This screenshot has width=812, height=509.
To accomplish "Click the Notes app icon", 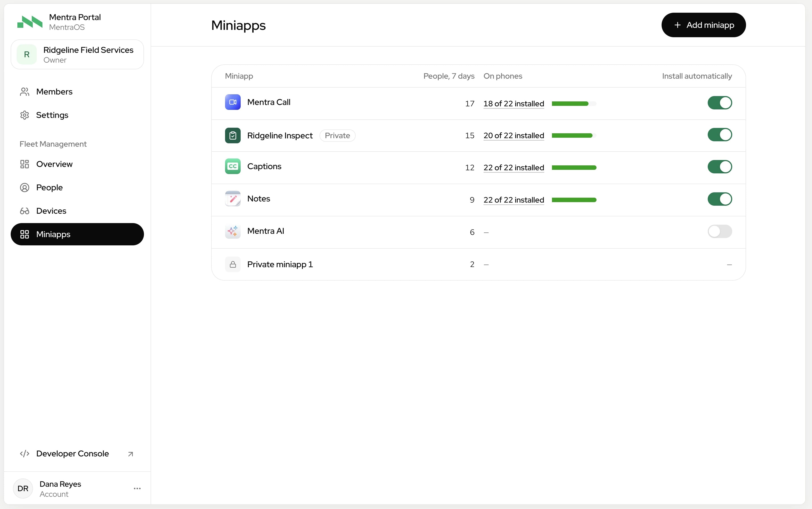I will point(233,199).
